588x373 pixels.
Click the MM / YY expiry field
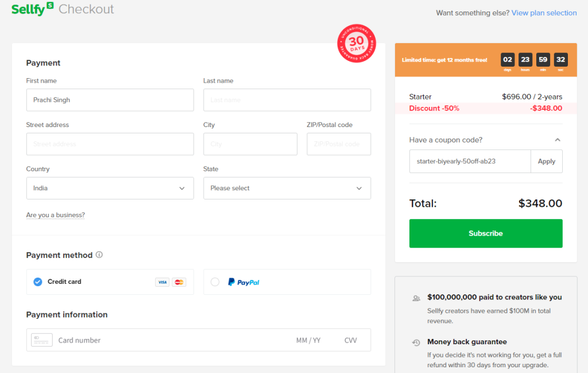point(308,340)
